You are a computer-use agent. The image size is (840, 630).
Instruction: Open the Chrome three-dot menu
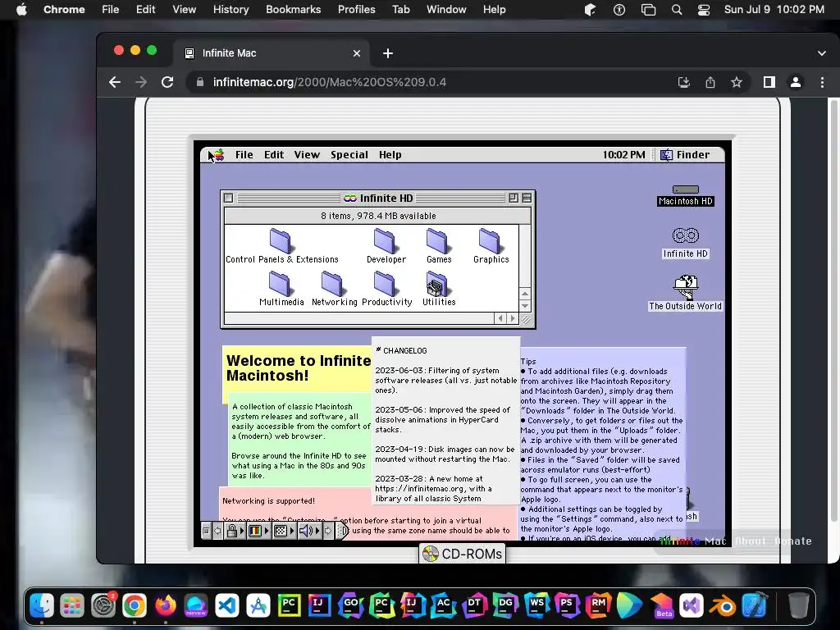[x=822, y=82]
